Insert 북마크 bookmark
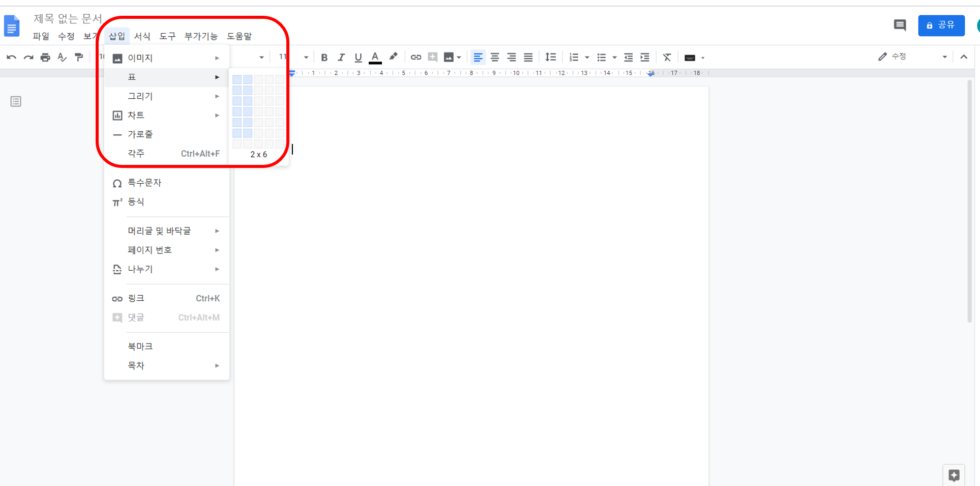The image size is (980, 486). pyautogui.click(x=167, y=347)
